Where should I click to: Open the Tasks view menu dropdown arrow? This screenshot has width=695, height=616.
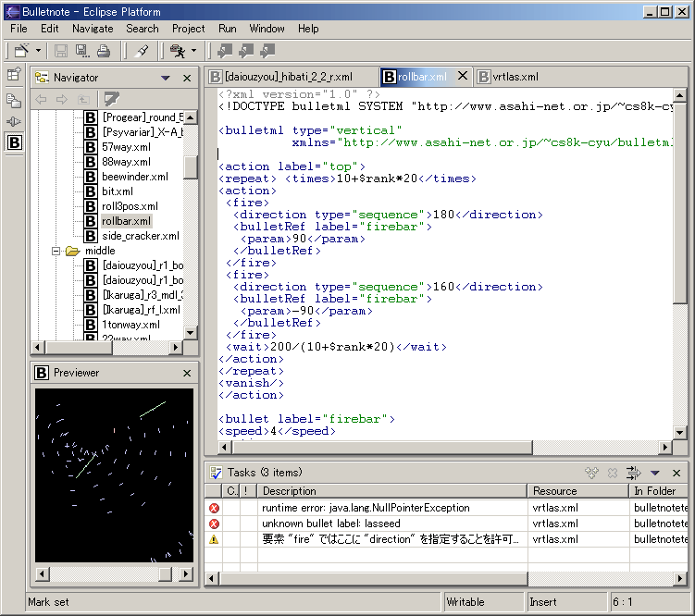[x=655, y=473]
